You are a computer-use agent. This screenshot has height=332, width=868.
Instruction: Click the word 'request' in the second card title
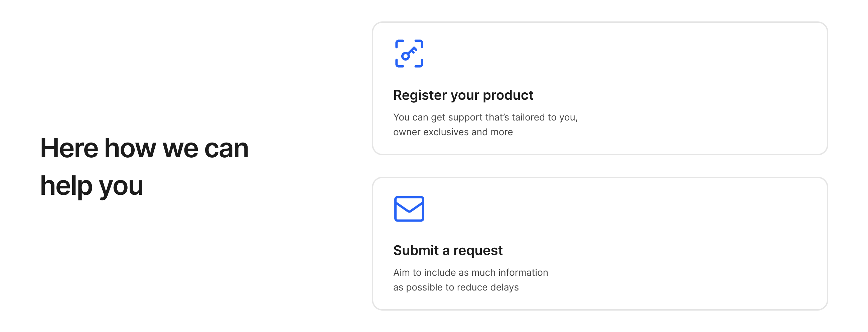478,251
